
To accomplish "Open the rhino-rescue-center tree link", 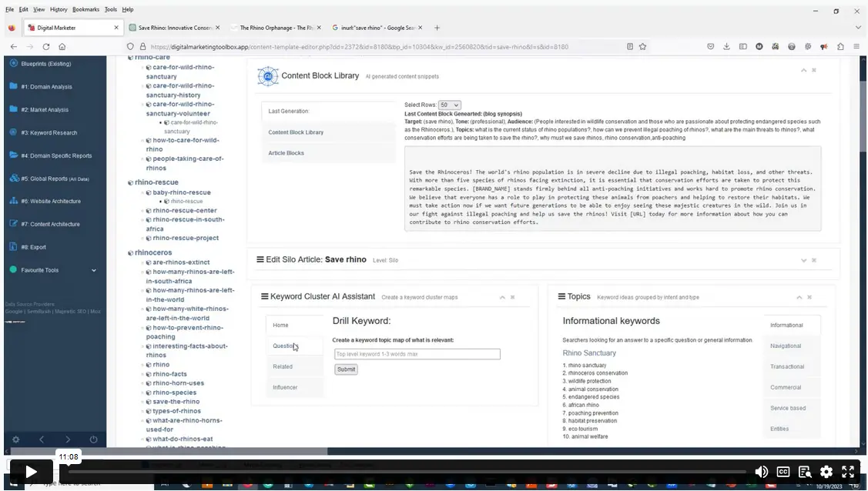I will coord(184,211).
